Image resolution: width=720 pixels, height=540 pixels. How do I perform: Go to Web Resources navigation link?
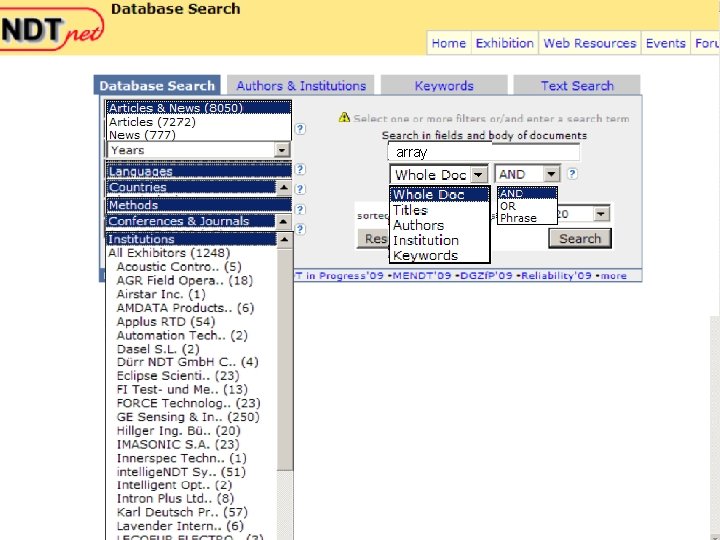click(x=590, y=43)
